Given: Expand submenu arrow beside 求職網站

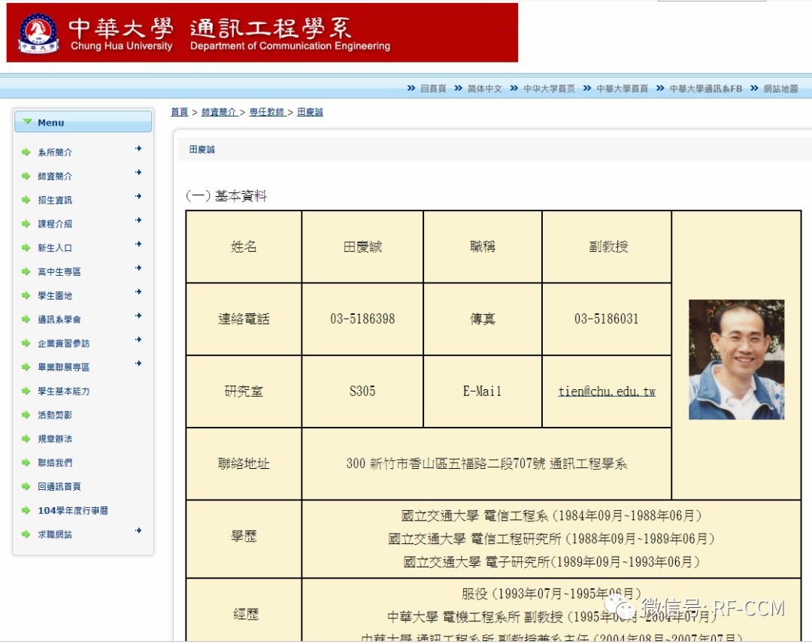Looking at the screenshot, I should [138, 531].
